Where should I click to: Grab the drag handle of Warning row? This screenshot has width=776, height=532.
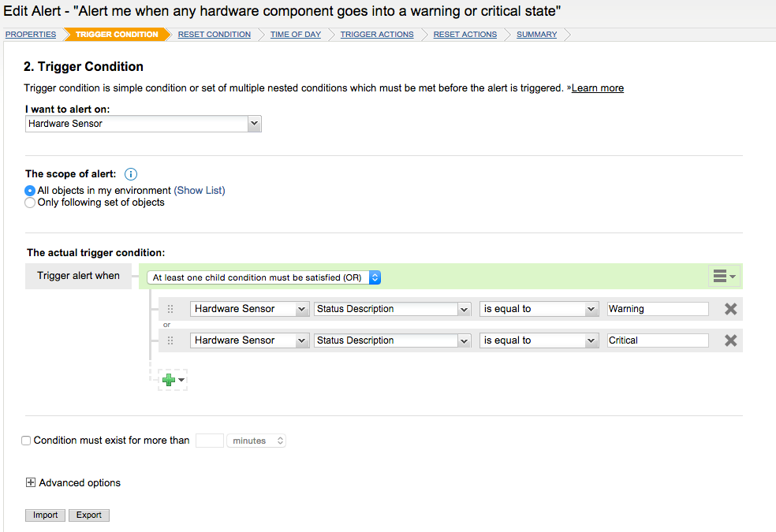pyautogui.click(x=170, y=309)
